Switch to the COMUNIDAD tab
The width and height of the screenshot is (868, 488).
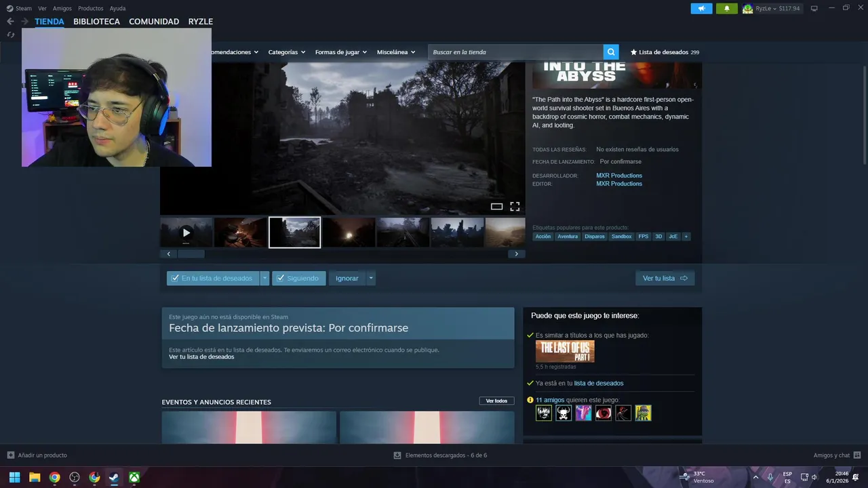tap(154, 22)
